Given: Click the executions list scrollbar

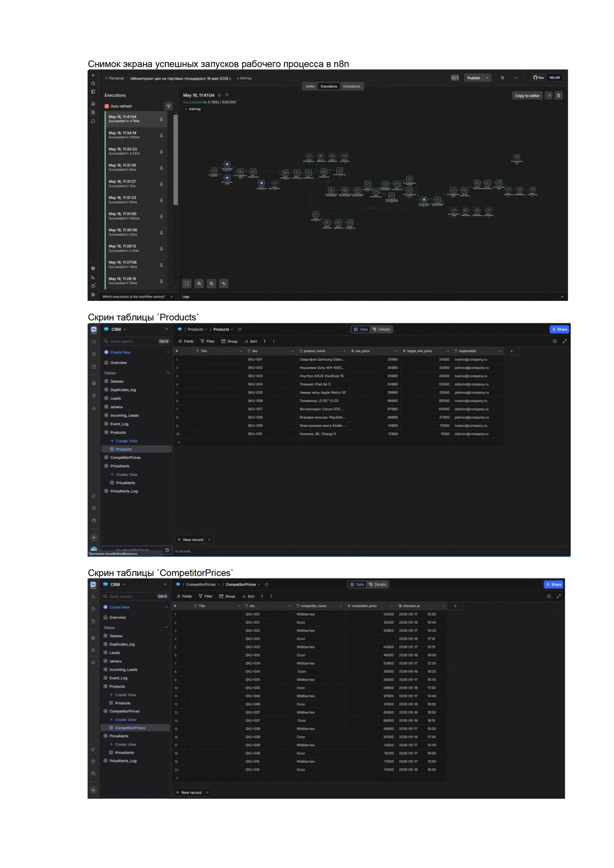Looking at the screenshot, I should 175,159.
